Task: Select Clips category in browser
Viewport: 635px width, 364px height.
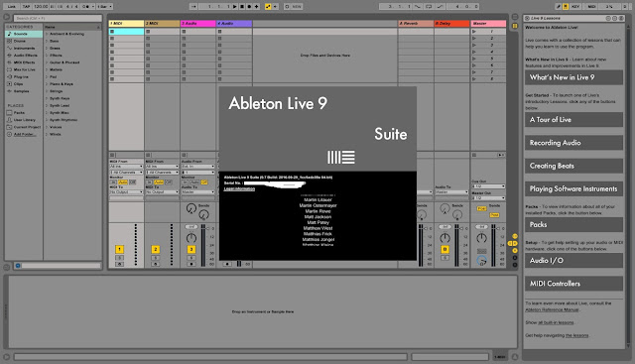Action: [24, 84]
